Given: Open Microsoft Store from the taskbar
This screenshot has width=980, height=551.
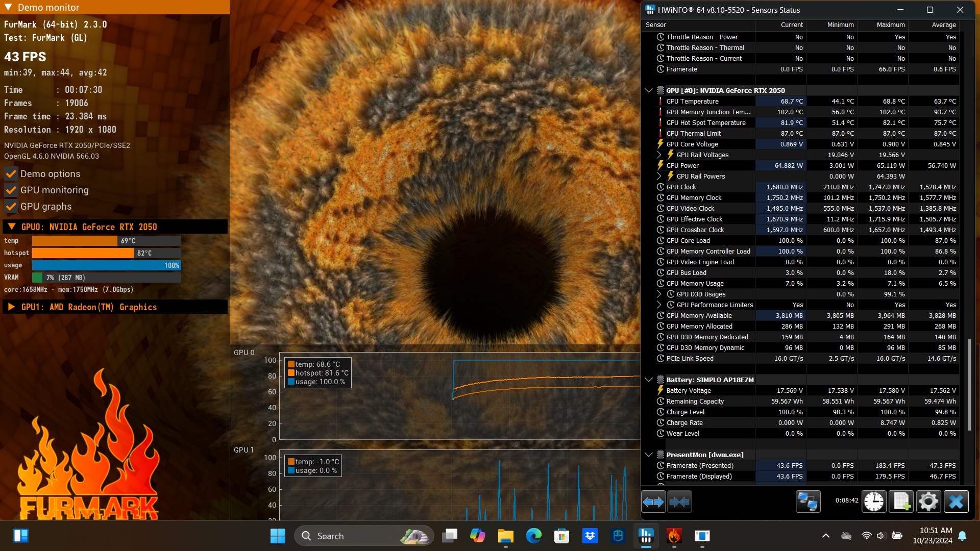Looking at the screenshot, I should [562, 536].
